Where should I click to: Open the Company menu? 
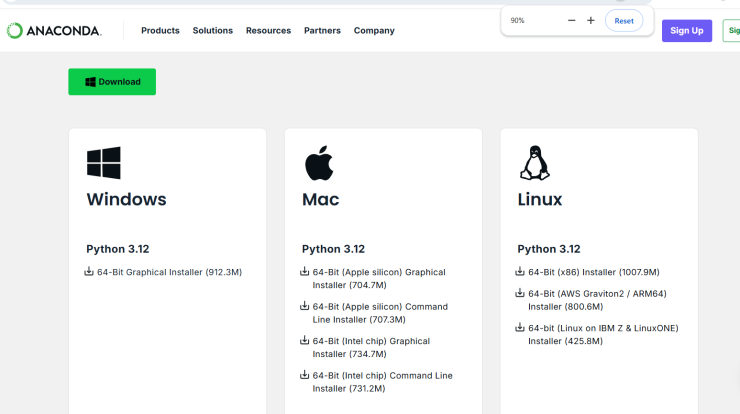374,31
